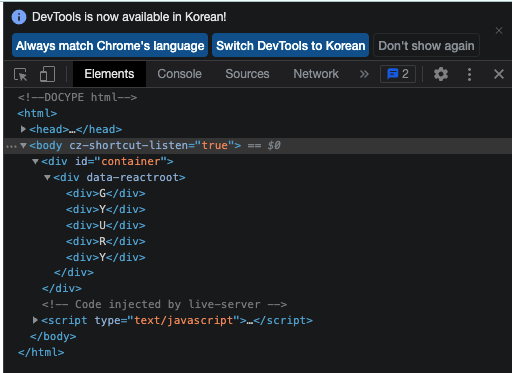Image resolution: width=512 pixels, height=373 pixels.
Task: Open the three-dot customize menu
Action: 469,74
